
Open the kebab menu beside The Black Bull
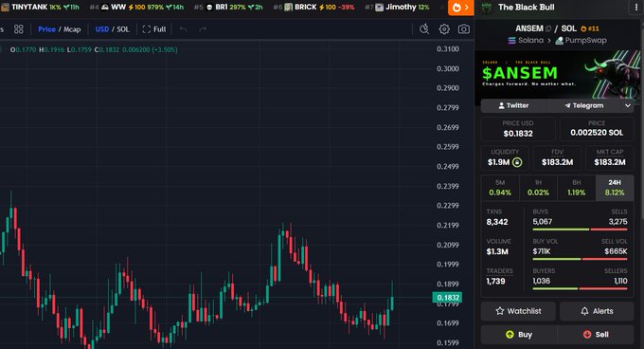pyautogui.click(x=636, y=8)
